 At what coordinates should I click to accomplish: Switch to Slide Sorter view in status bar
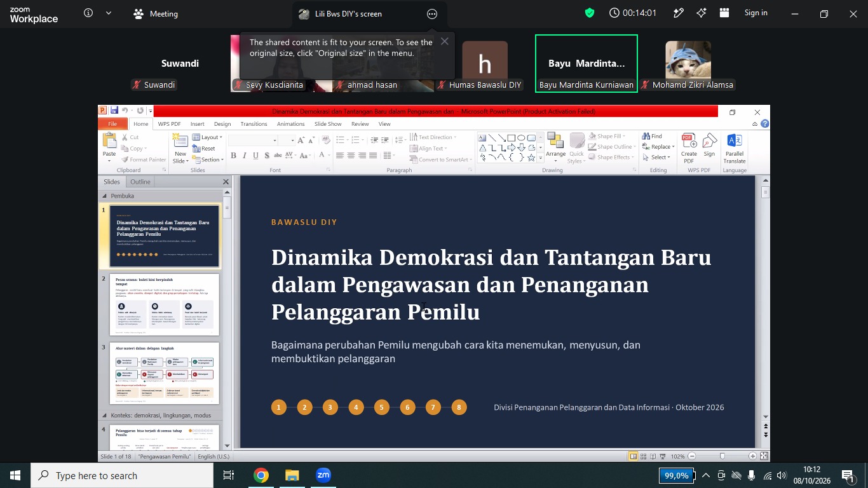[644, 456]
